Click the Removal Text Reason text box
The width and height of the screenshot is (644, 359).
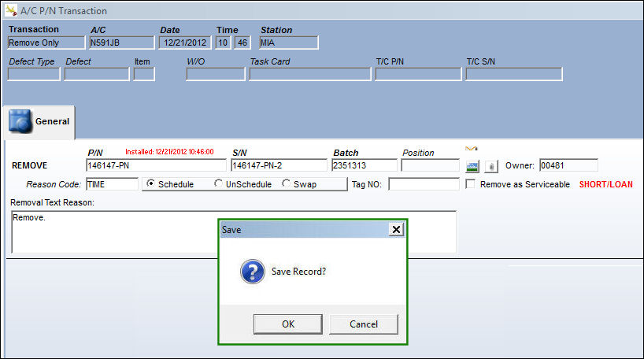[234, 232]
